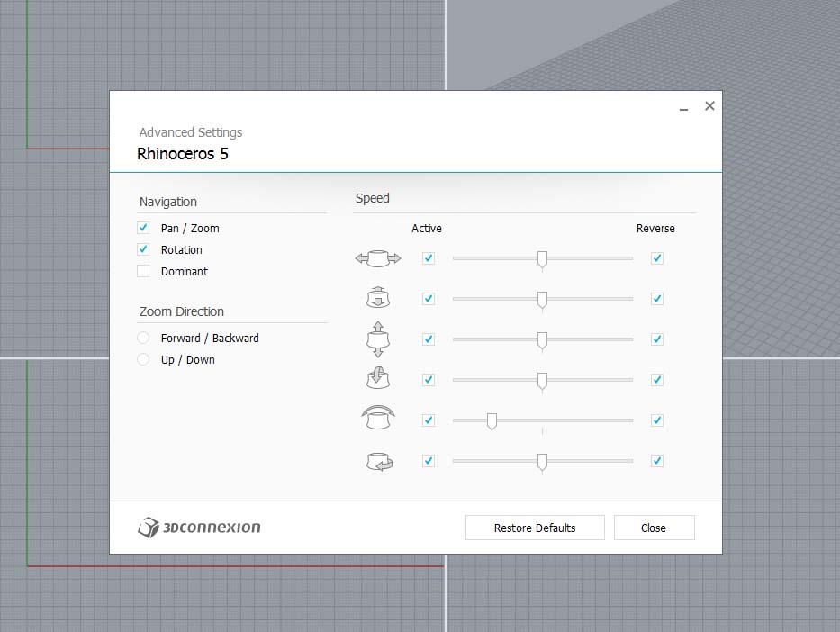Viewport: 840px width, 632px height.
Task: Click the Active column header
Action: pyautogui.click(x=427, y=228)
